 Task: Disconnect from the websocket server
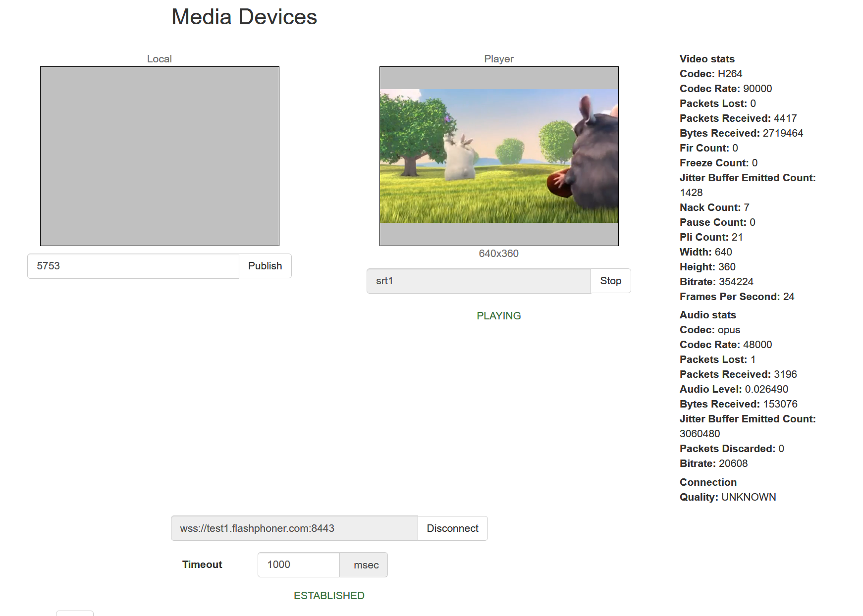point(452,528)
